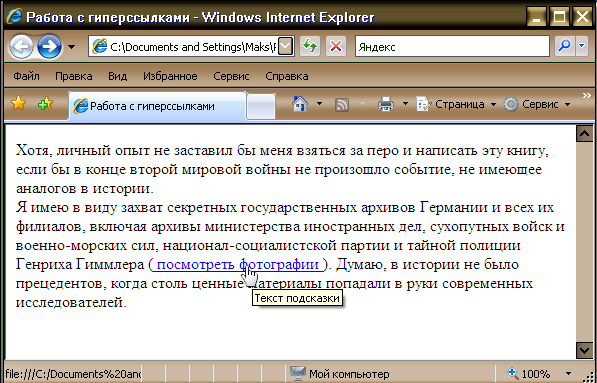Click the Forward navigation arrow
Screen dimensions: 597x383
point(49,47)
